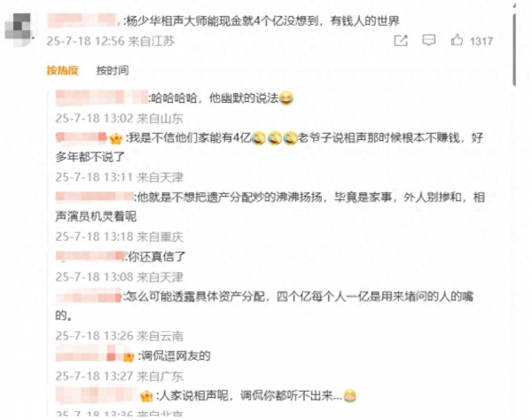Click reply text 你还真信了
This screenshot has height=420, width=532.
pos(156,256)
